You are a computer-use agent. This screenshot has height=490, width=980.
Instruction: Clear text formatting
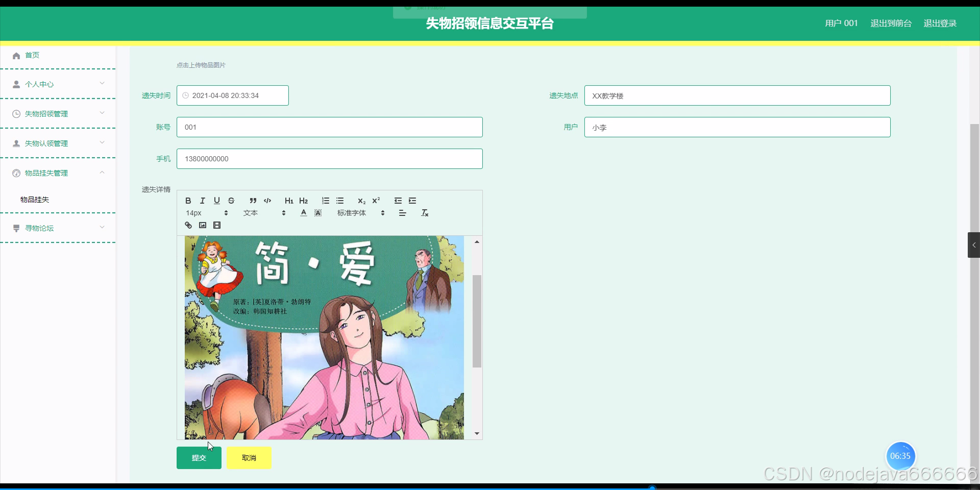[425, 213]
